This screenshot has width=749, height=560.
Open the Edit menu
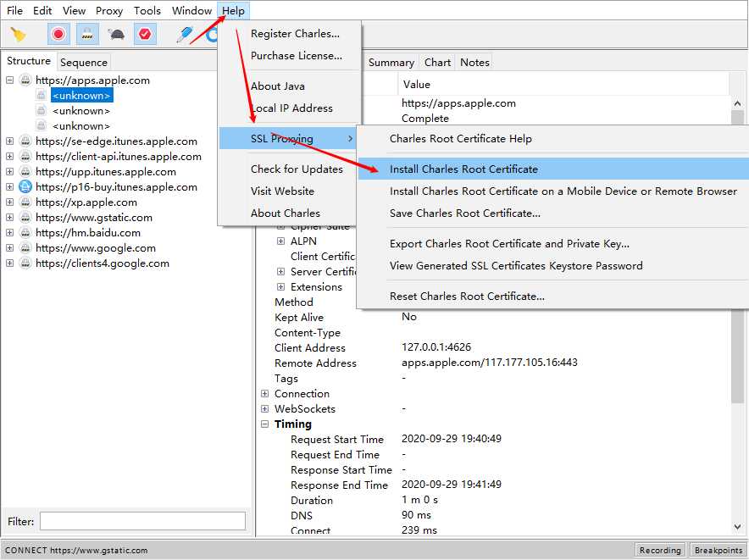(x=42, y=10)
